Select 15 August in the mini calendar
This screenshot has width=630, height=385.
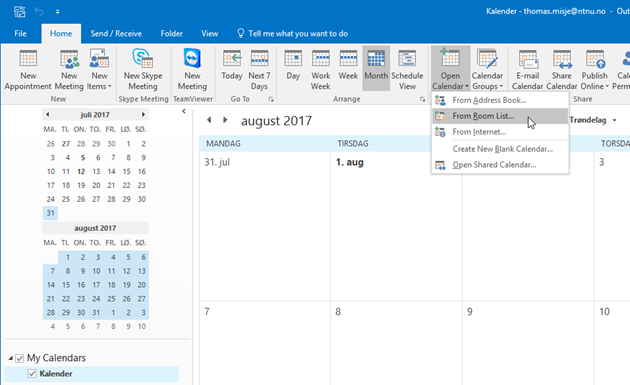click(x=66, y=285)
